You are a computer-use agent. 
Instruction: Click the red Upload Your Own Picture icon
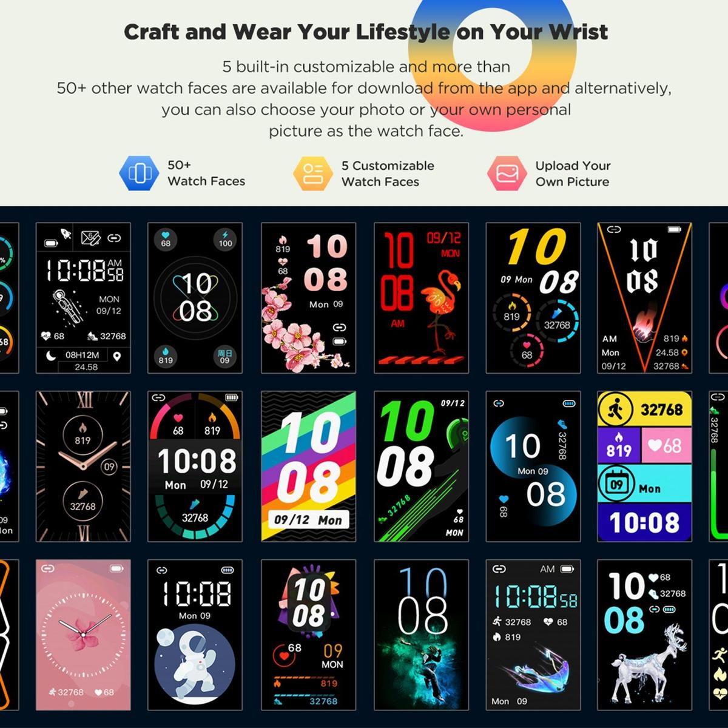(x=507, y=173)
